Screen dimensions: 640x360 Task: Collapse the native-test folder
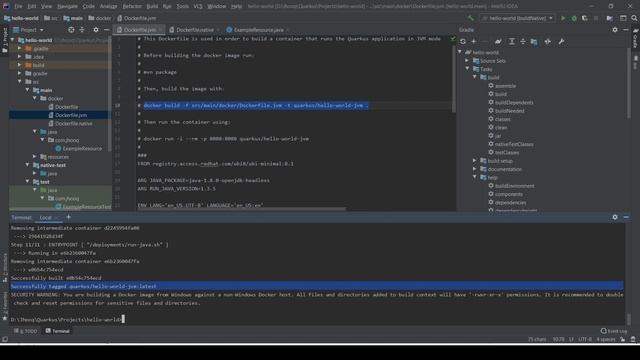point(27,165)
